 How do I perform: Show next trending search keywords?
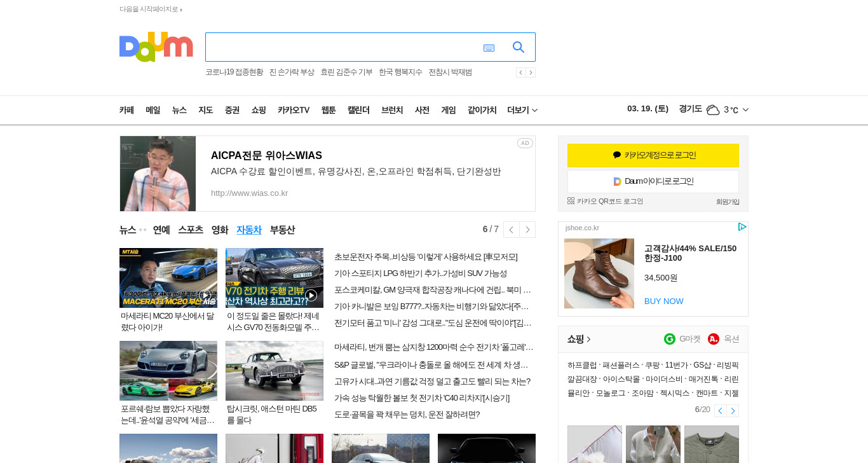point(531,73)
